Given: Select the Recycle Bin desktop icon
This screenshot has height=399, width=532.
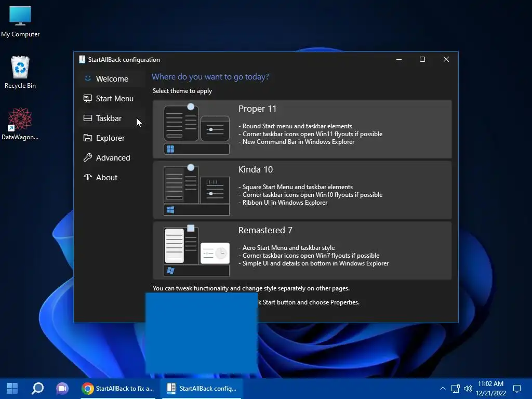Looking at the screenshot, I should pyautogui.click(x=20, y=72).
